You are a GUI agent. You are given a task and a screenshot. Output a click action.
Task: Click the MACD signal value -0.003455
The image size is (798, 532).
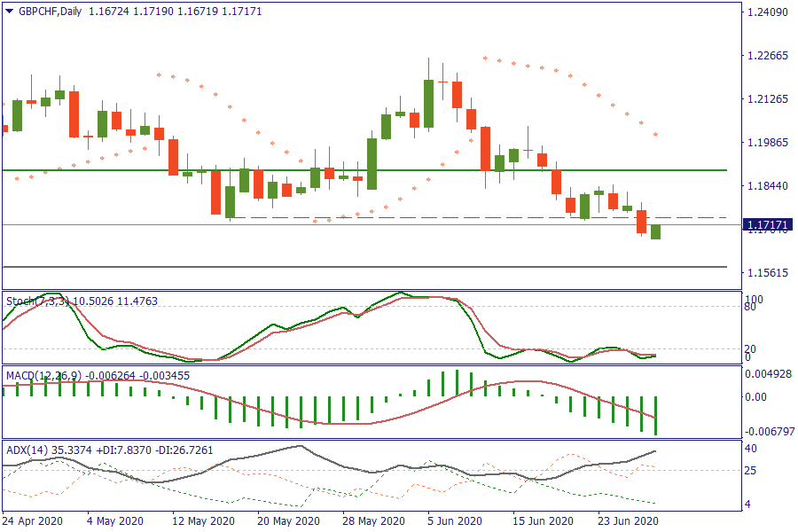click(164, 376)
